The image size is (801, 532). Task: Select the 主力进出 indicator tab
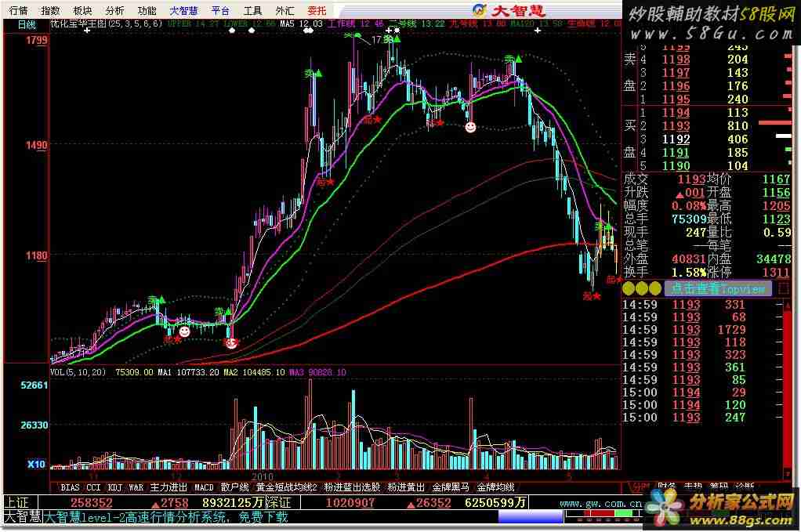click(x=169, y=487)
